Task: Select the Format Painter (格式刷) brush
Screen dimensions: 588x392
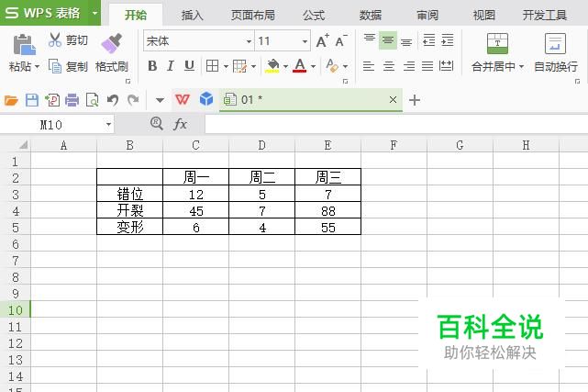Action: pyautogui.click(x=111, y=43)
